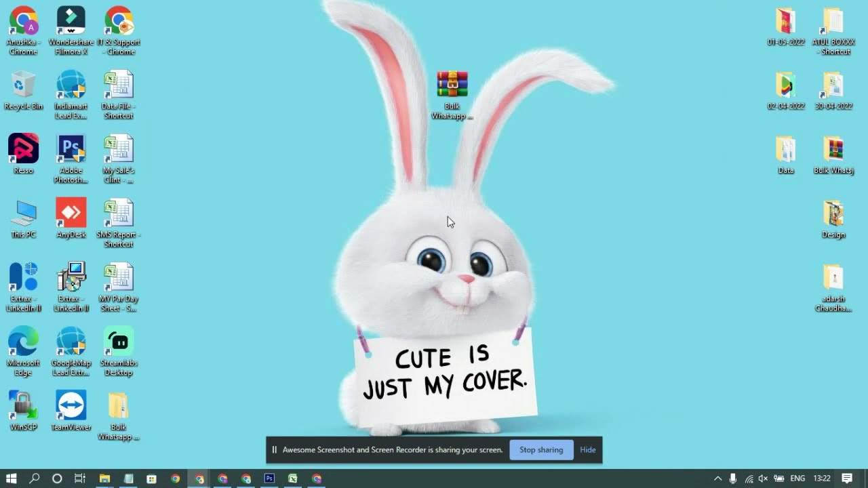
Task: Open Microsoft Store from the taskbar
Action: coord(151,479)
